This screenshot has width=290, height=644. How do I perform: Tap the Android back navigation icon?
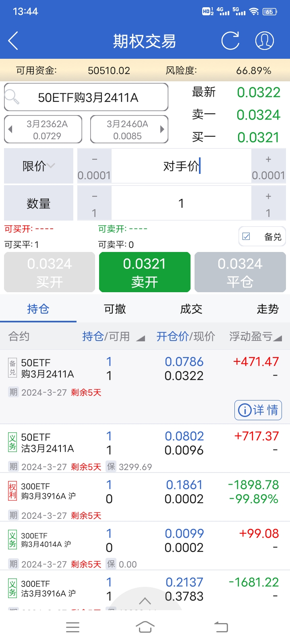[x=221, y=627]
